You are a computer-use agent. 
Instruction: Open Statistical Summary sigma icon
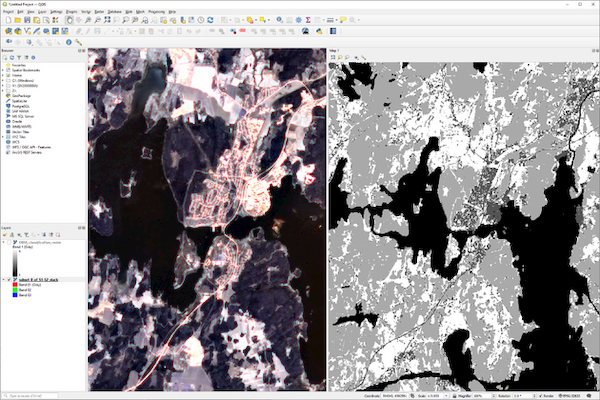[308, 20]
